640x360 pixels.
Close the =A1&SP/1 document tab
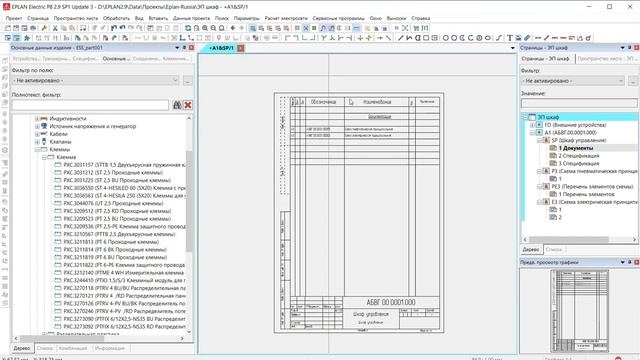pyautogui.click(x=241, y=48)
